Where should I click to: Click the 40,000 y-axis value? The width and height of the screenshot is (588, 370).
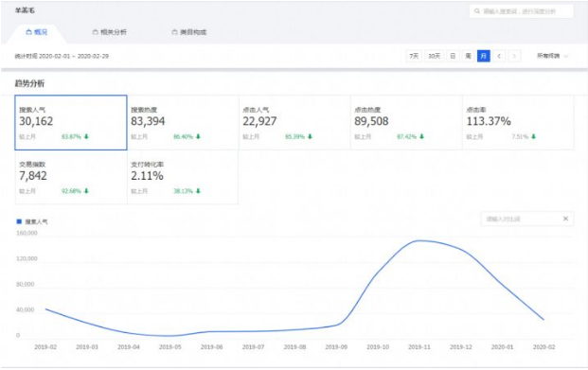click(x=26, y=309)
